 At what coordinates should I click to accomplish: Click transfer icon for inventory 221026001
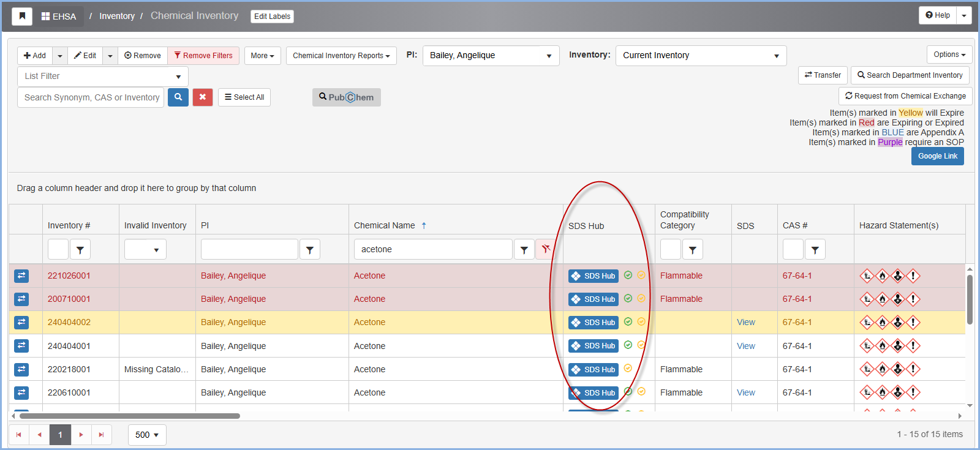click(x=21, y=276)
